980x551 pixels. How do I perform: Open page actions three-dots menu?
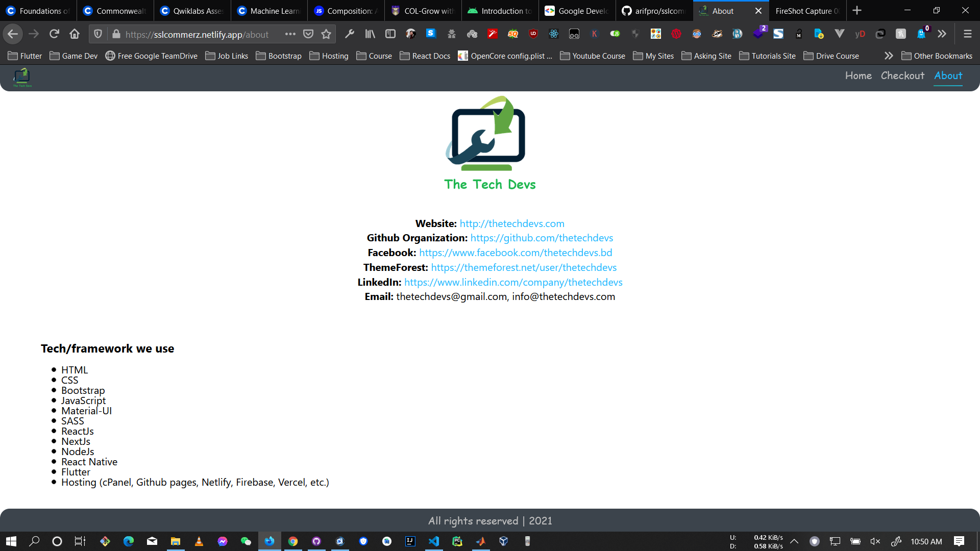coord(290,34)
